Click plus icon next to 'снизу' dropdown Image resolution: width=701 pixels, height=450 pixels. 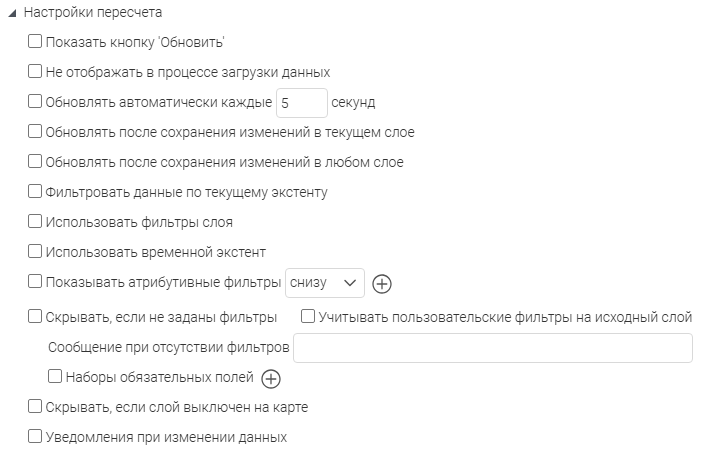381,284
